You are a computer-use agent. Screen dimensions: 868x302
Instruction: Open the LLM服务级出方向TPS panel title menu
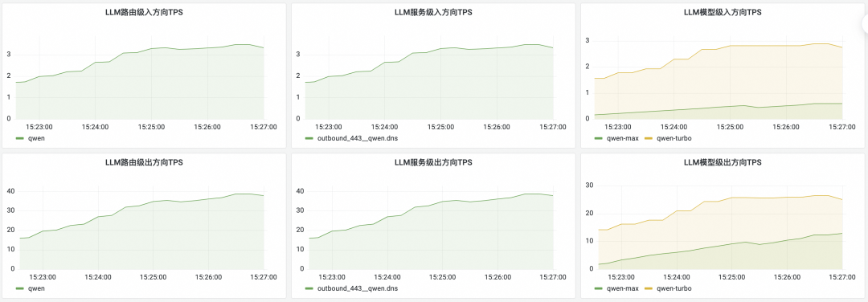433,162
